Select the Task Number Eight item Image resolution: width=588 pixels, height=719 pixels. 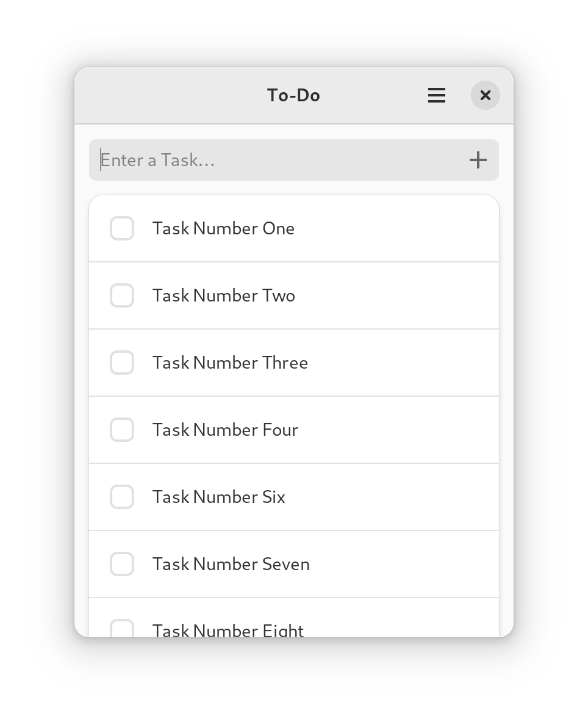[228, 629]
